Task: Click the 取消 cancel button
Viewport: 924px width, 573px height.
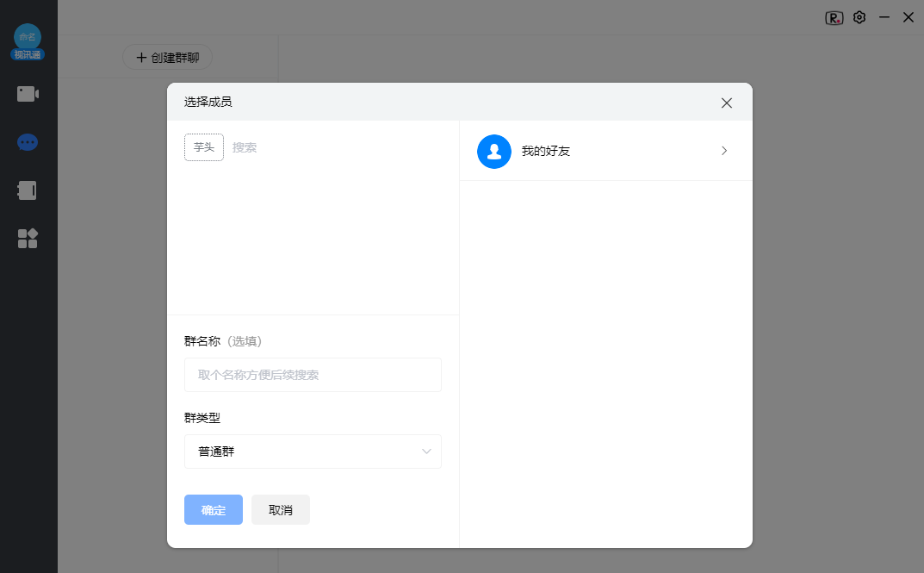Action: tap(280, 509)
